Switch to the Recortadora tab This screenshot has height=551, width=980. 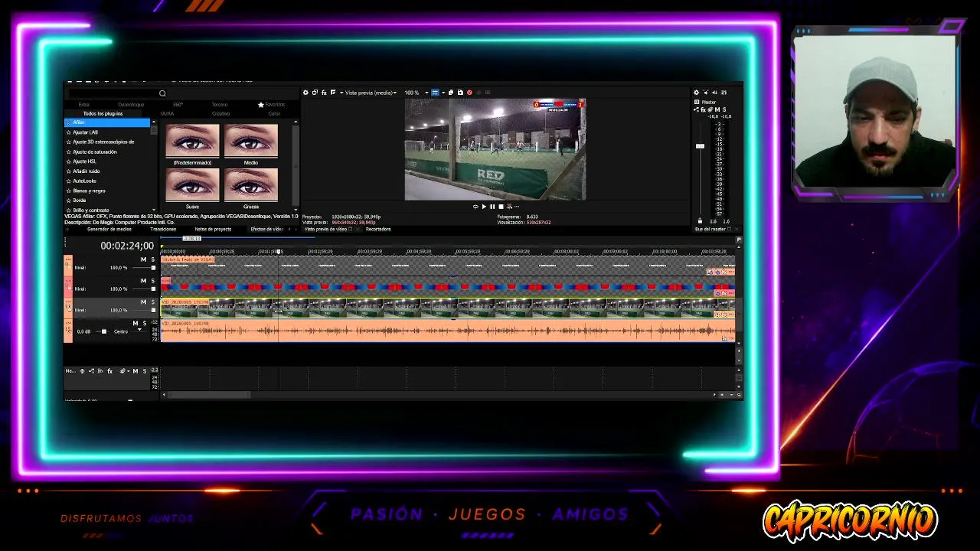click(378, 229)
